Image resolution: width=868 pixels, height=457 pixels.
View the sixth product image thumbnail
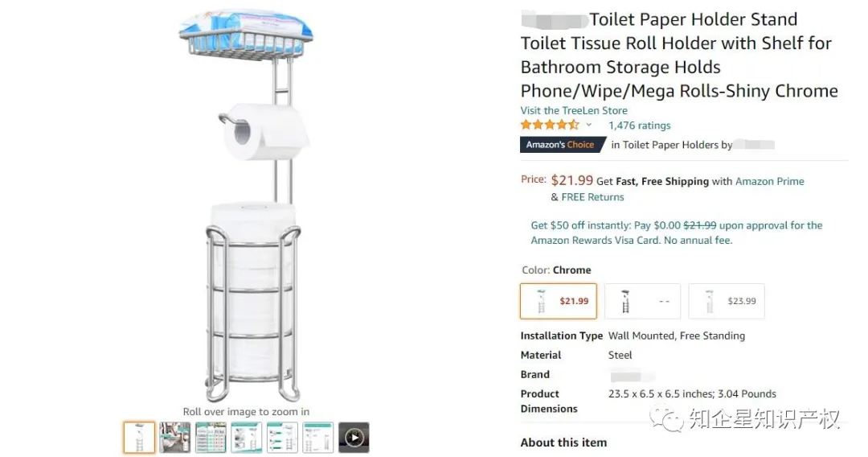(x=318, y=437)
